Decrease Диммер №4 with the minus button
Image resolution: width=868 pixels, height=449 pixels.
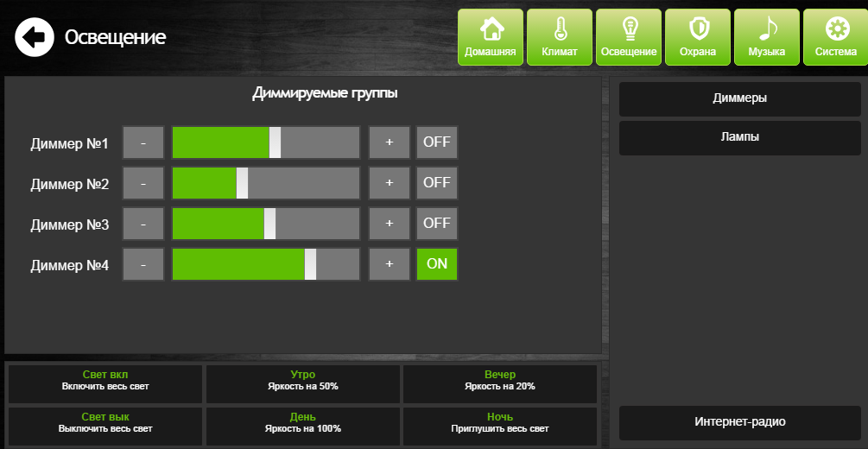coord(143,264)
